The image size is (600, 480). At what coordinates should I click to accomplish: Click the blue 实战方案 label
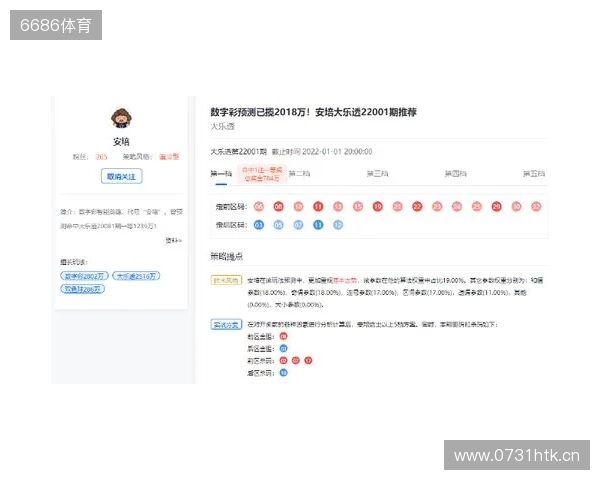(x=226, y=325)
